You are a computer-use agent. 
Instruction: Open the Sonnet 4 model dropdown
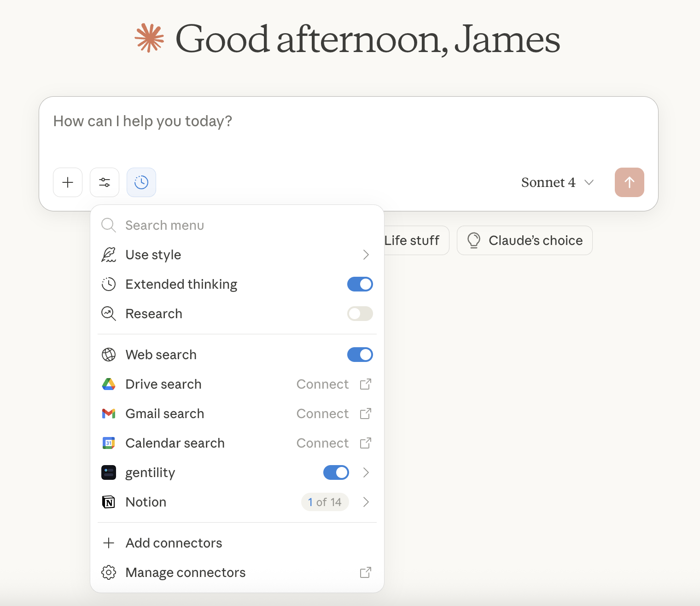click(557, 182)
